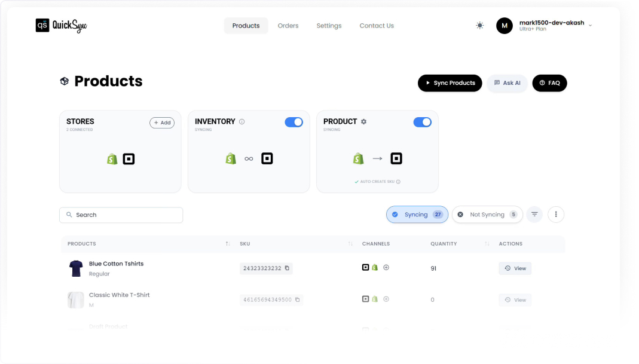This screenshot has height=364, width=639.
Task: Open the Orders nav tab
Action: pyautogui.click(x=288, y=26)
